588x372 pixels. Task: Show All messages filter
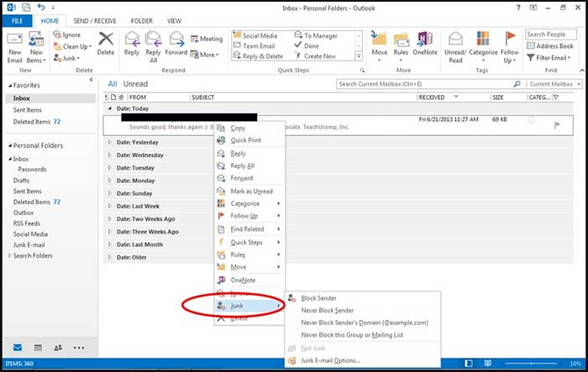tap(113, 84)
